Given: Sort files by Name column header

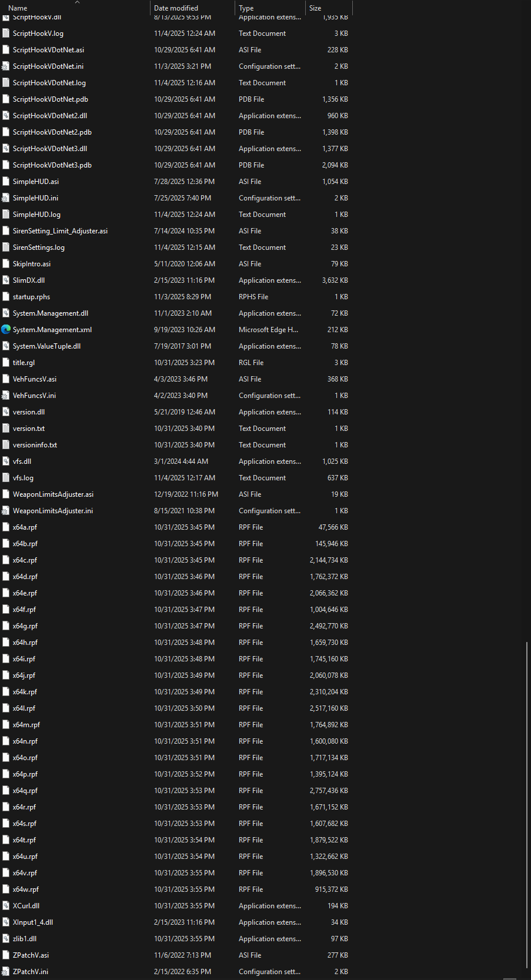Looking at the screenshot, I should pyautogui.click(x=18, y=8).
